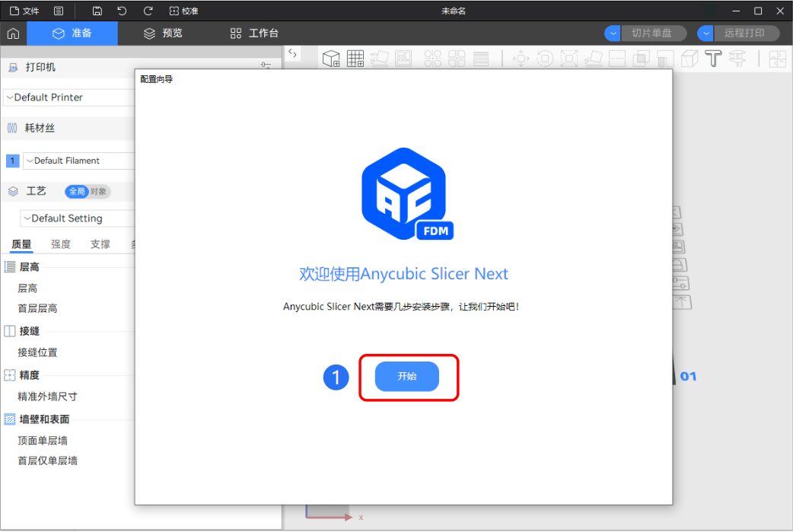Select the text T tool icon
The height and width of the screenshot is (532, 793).
coord(713,59)
